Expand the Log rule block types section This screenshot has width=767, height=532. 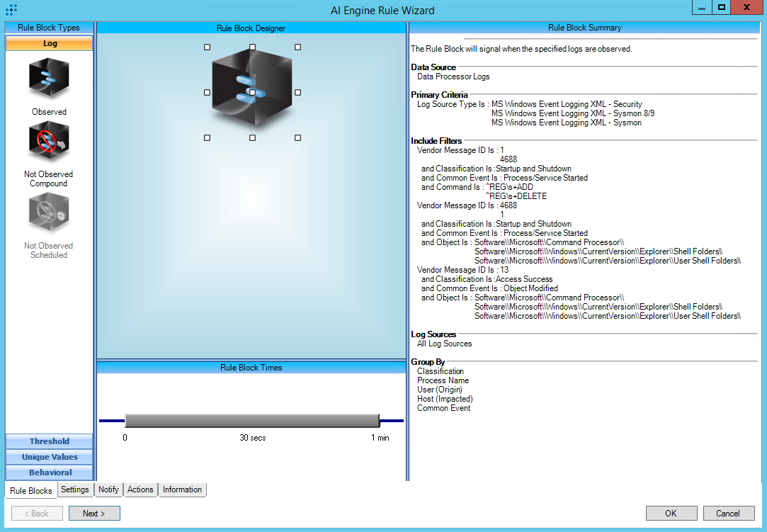[50, 43]
